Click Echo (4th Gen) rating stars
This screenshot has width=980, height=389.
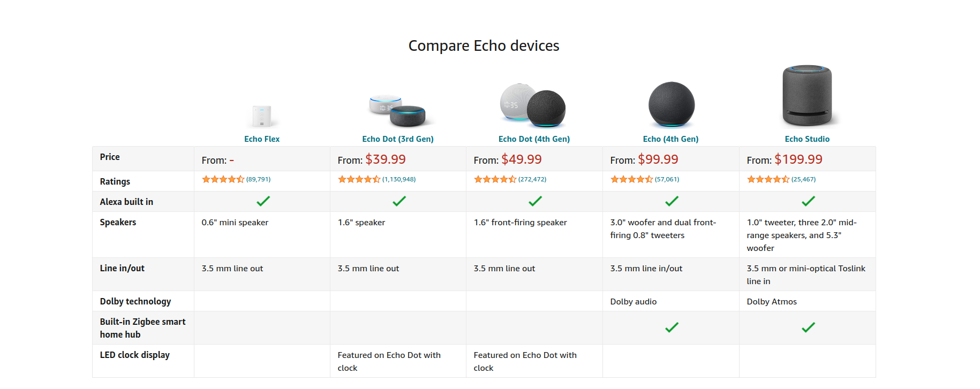(x=631, y=179)
